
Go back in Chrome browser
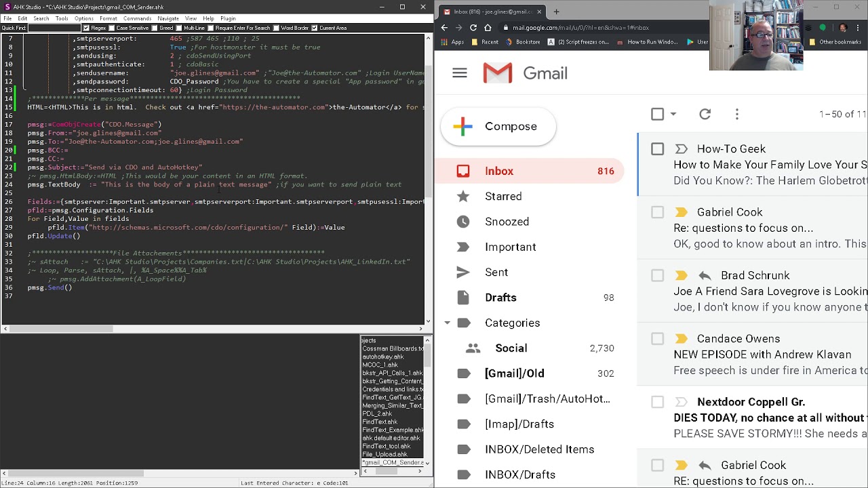coord(444,28)
